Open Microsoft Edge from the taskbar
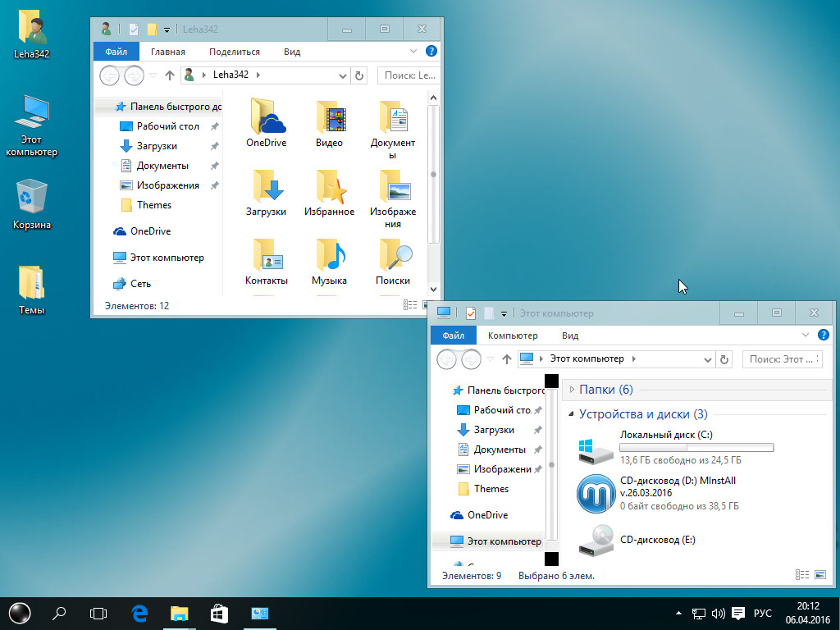Screen dimensions: 840x630 click(x=139, y=613)
